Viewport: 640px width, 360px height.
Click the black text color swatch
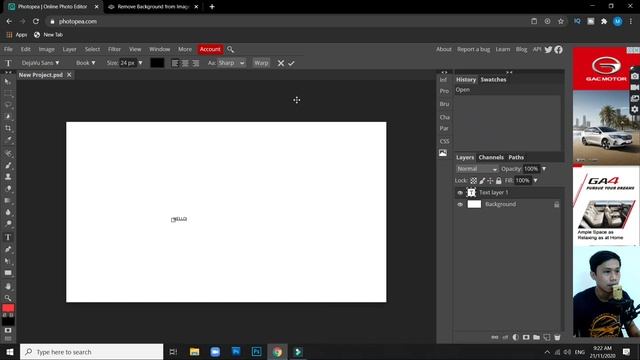click(x=157, y=63)
